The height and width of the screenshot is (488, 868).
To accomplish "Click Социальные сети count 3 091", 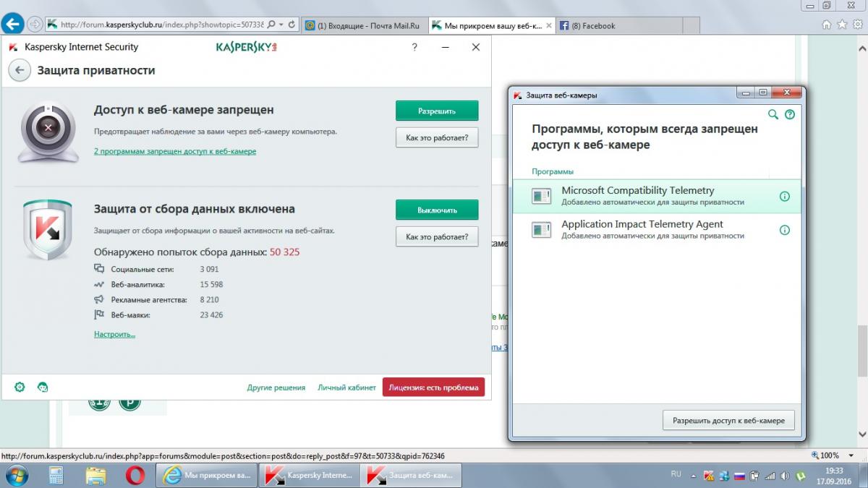I will pyautogui.click(x=210, y=269).
